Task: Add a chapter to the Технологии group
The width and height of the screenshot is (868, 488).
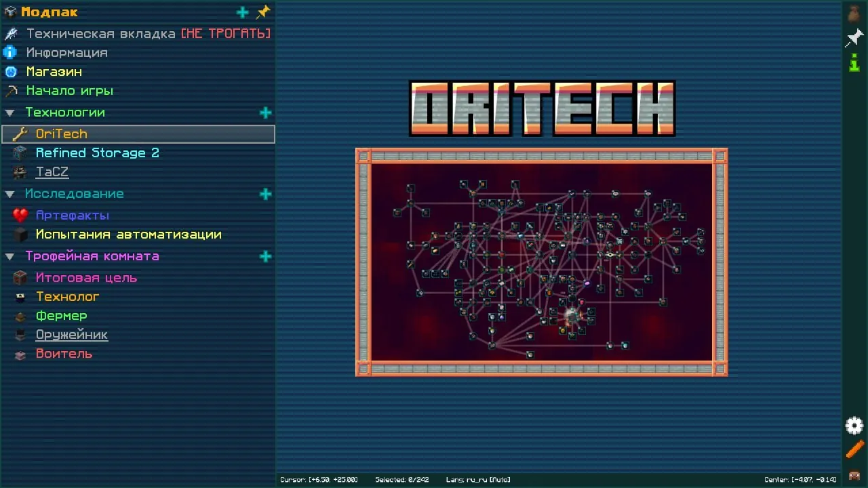Action: coord(265,113)
